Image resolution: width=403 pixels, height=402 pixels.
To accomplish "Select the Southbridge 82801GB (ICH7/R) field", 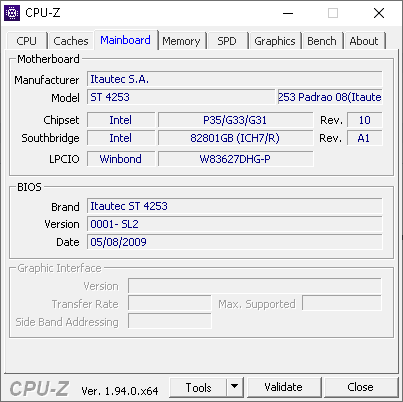I will [x=235, y=138].
